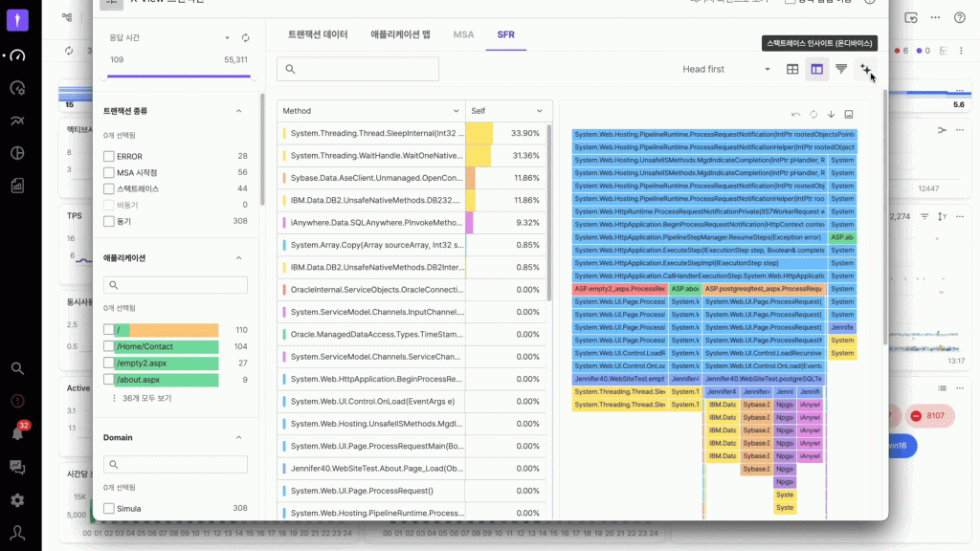
Task: Select the table grid view icon
Action: coord(792,69)
